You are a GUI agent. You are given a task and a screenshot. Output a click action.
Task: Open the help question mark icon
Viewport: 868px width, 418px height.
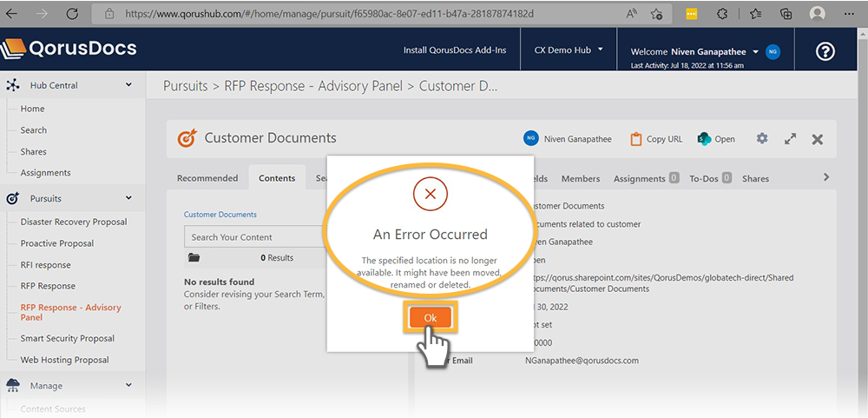[826, 51]
